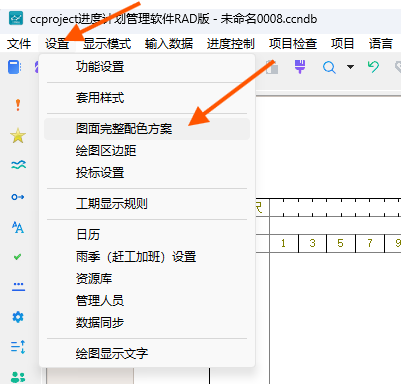
Task: Click the dotted line sidebar icon
Action: [18, 287]
